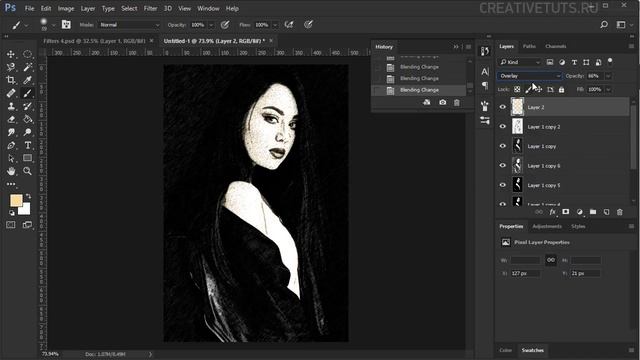640x360 pixels.
Task: Create new adjustment layer icon
Action: [x=579, y=212]
